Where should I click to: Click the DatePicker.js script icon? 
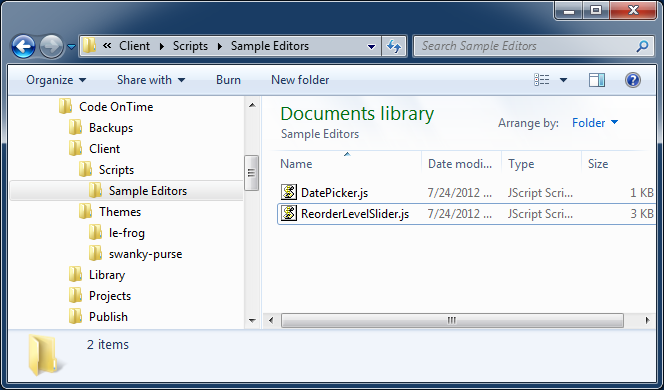(288, 192)
